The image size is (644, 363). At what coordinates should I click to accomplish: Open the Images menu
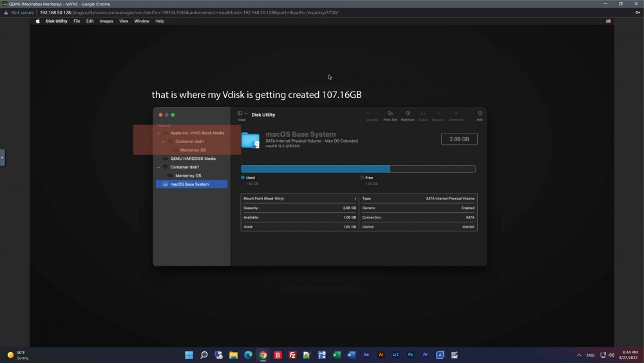pyautogui.click(x=106, y=21)
